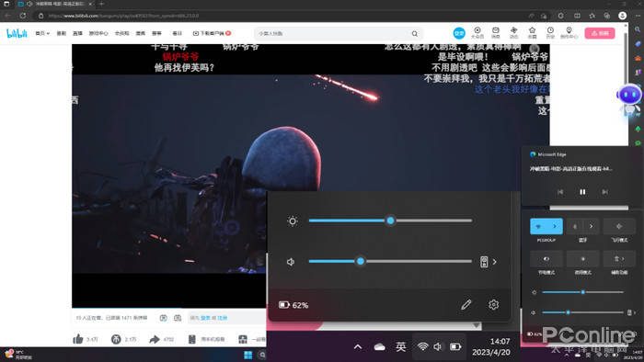Mute via speaker icon beside enlarged volume slider
The height and width of the screenshot is (362, 644).
291,262
